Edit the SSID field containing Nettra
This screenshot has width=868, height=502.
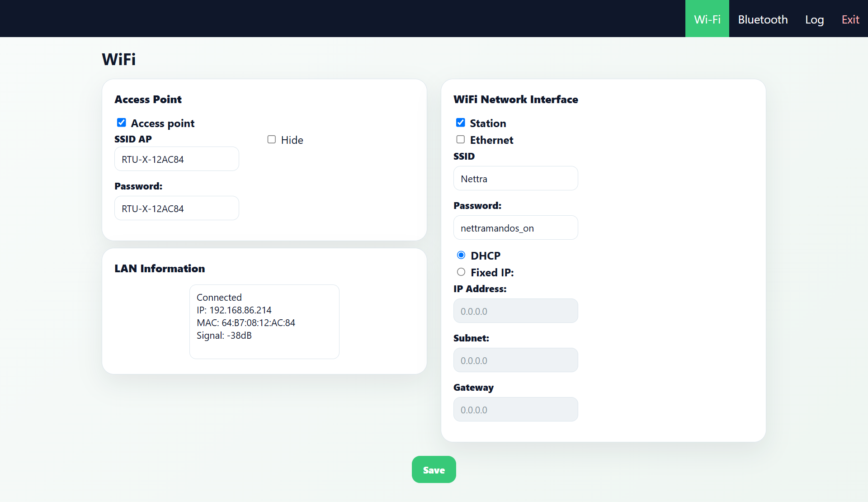(516, 178)
